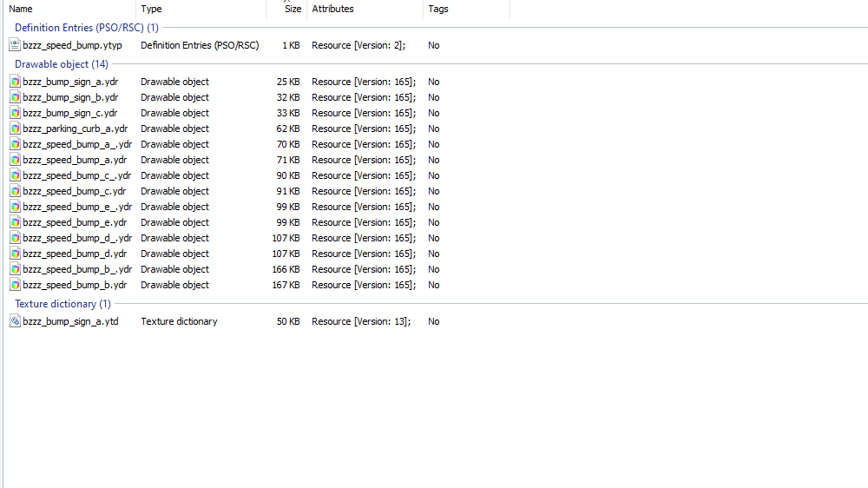
Task: Click the 70 KB size cell
Action: click(288, 144)
